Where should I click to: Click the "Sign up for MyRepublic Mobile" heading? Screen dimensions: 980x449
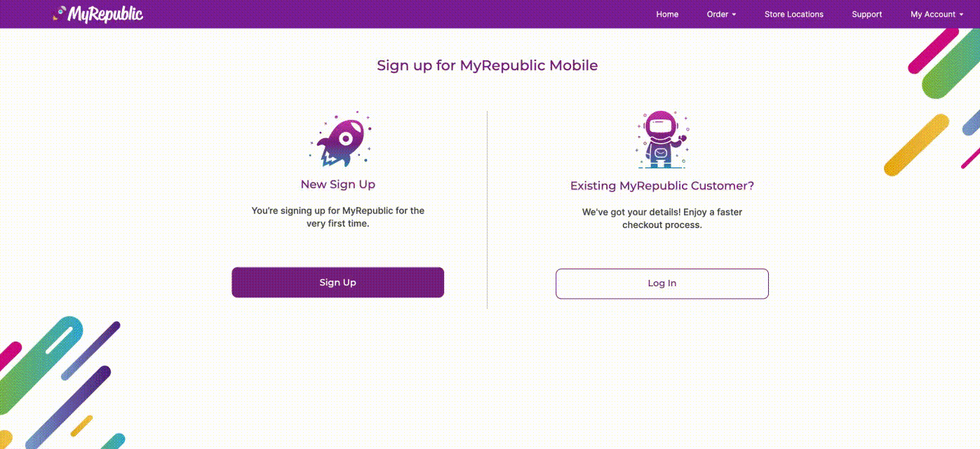pyautogui.click(x=487, y=66)
